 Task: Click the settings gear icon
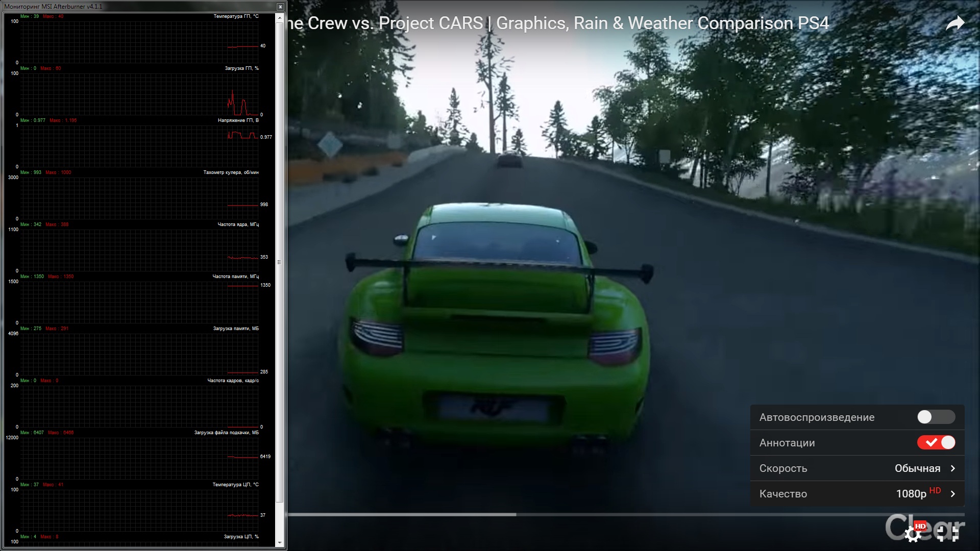(913, 534)
